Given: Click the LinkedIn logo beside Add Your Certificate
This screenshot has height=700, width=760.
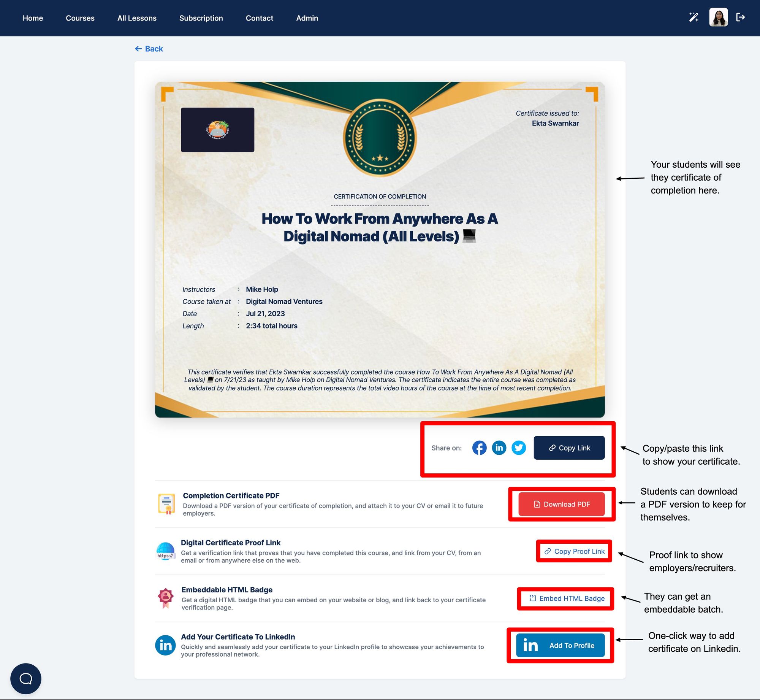Looking at the screenshot, I should (165, 645).
